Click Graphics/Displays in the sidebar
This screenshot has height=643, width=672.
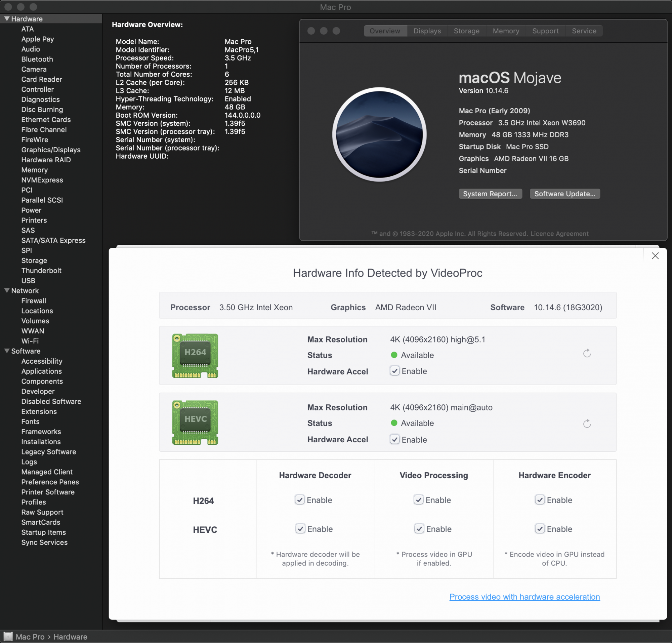click(x=49, y=150)
